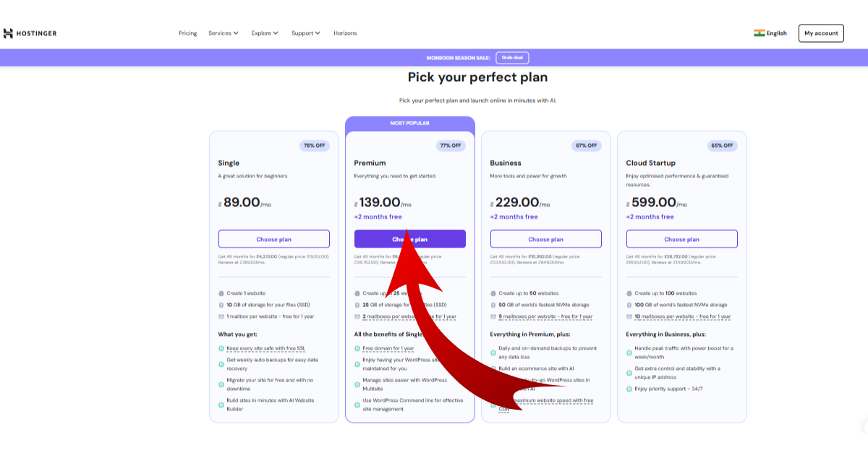This screenshot has width=868, height=456.
Task: Expand the Explore dropdown menu
Action: (x=265, y=33)
